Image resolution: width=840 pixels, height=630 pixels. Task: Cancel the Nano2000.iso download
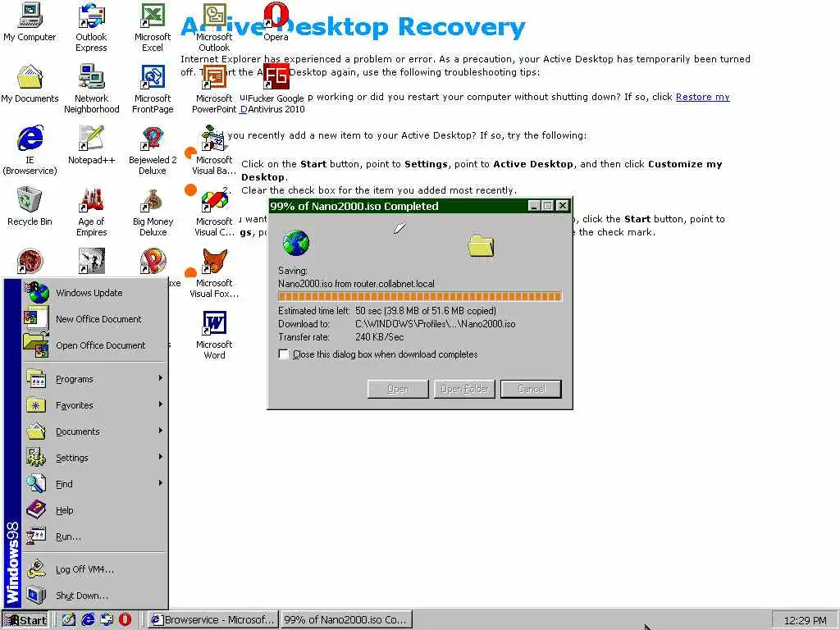click(531, 389)
